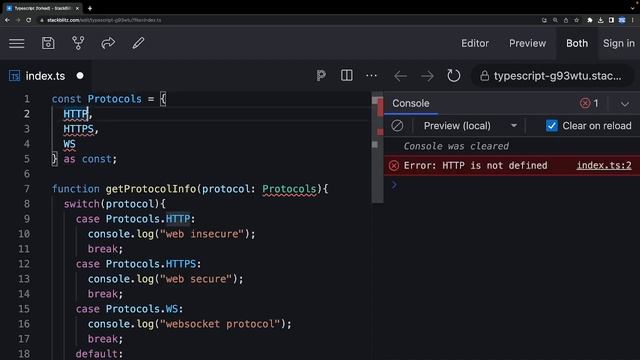Click line number 6 in gutter
The width and height of the screenshot is (640, 360).
(x=27, y=174)
